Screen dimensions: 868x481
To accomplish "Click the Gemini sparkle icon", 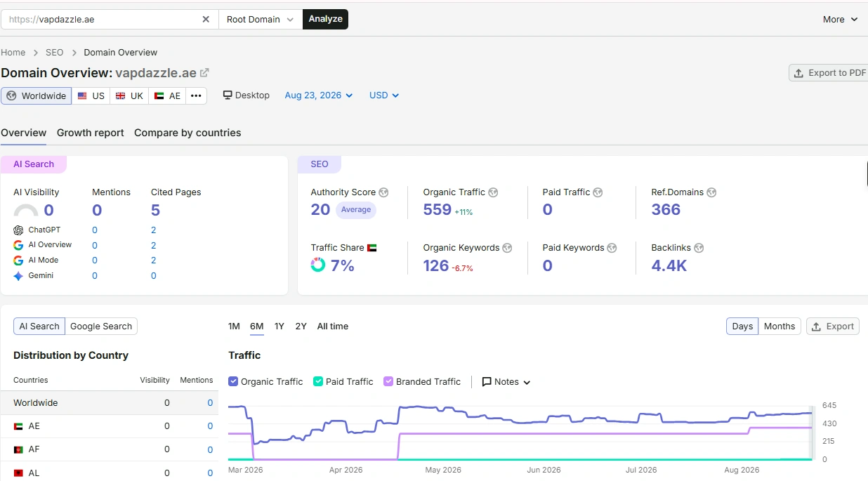I will [18, 276].
